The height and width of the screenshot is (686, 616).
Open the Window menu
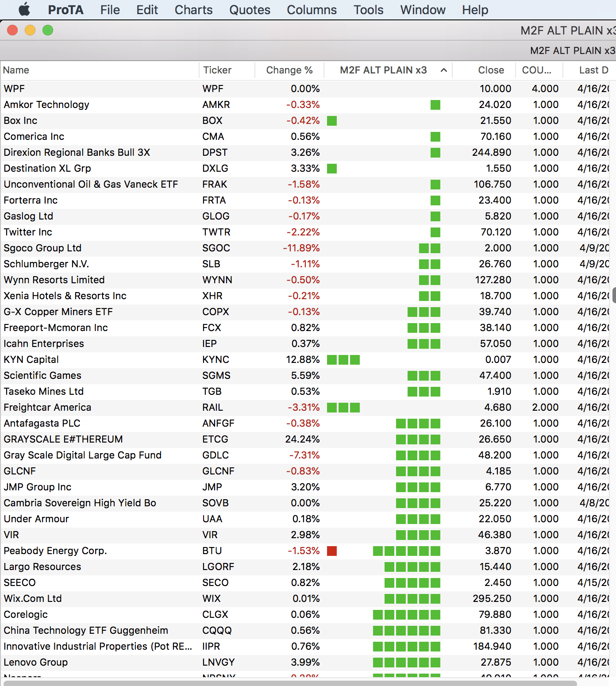coord(423,10)
